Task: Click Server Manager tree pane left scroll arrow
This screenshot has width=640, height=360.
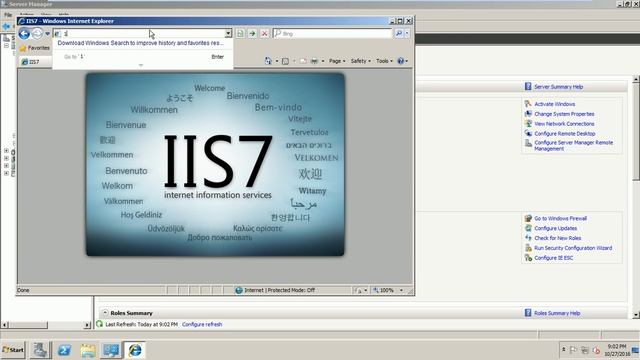Action: tap(4, 325)
